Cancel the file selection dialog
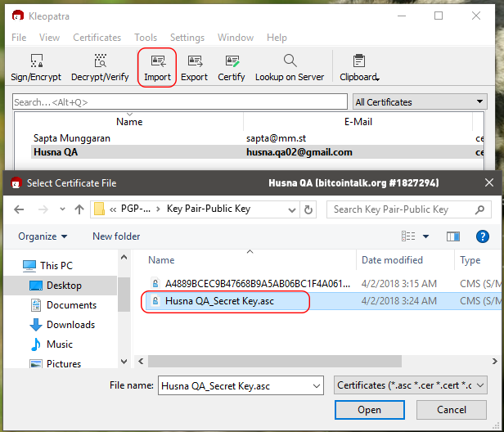 point(452,410)
